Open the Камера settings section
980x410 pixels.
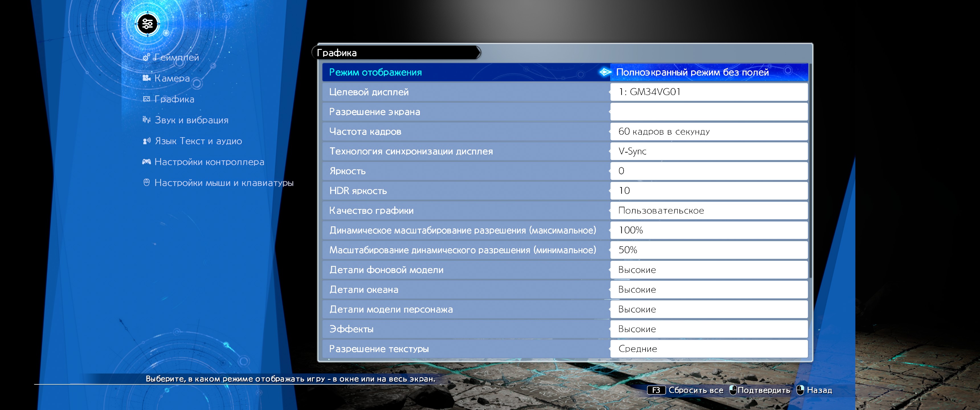click(172, 78)
